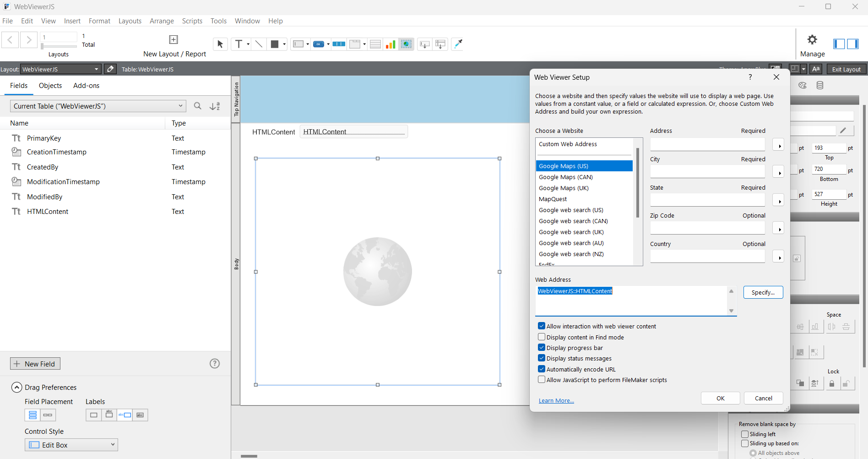
Task: Click the Specify... button
Action: 763,292
